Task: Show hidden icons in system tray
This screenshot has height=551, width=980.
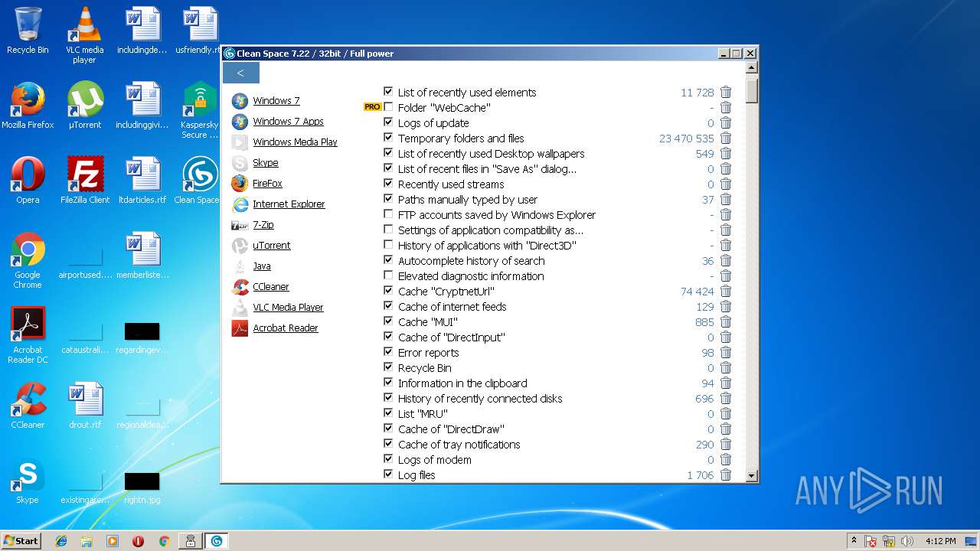Action: coord(854,541)
